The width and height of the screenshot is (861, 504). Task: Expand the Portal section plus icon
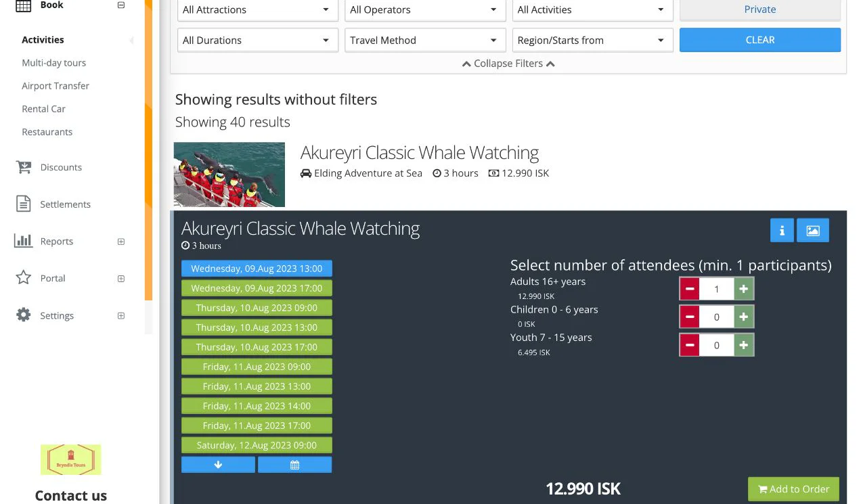pyautogui.click(x=121, y=279)
